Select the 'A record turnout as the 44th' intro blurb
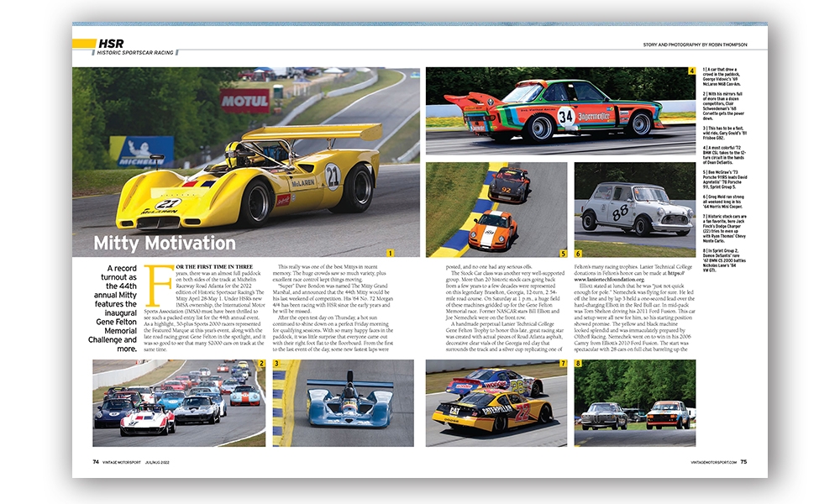The width and height of the screenshot is (840, 504). click(x=113, y=308)
